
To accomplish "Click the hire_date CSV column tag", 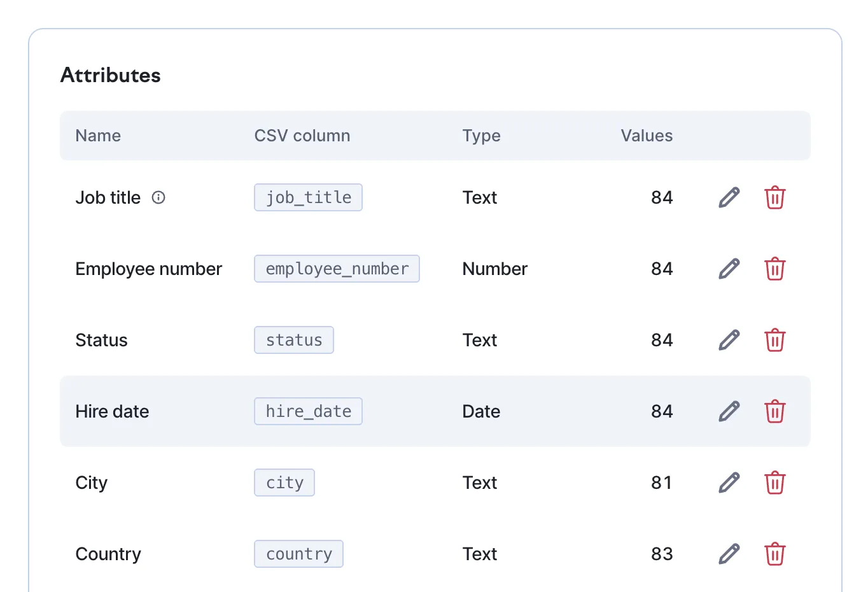I will click(x=308, y=411).
